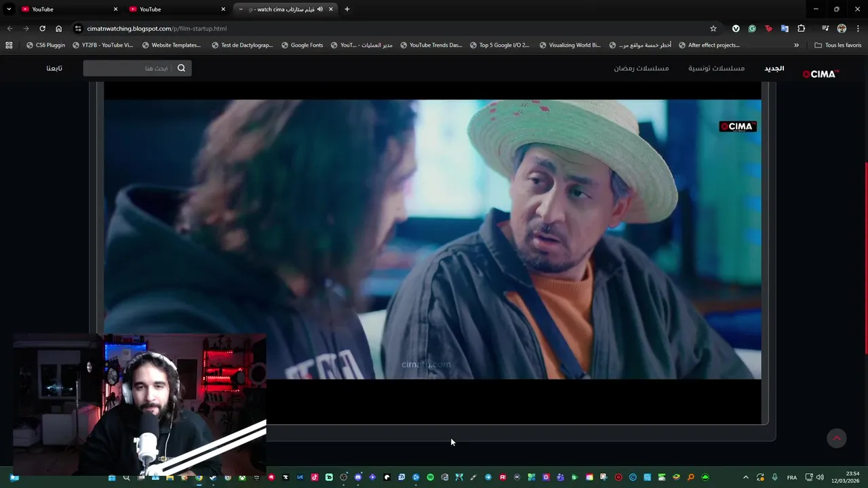868x488 pixels.
Task: Click the تابعنا follow link
Action: click(54, 68)
